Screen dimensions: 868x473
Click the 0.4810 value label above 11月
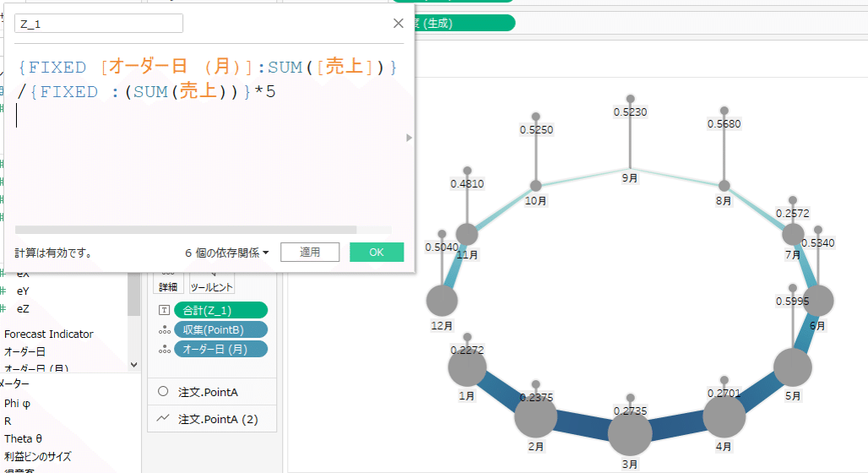click(467, 184)
